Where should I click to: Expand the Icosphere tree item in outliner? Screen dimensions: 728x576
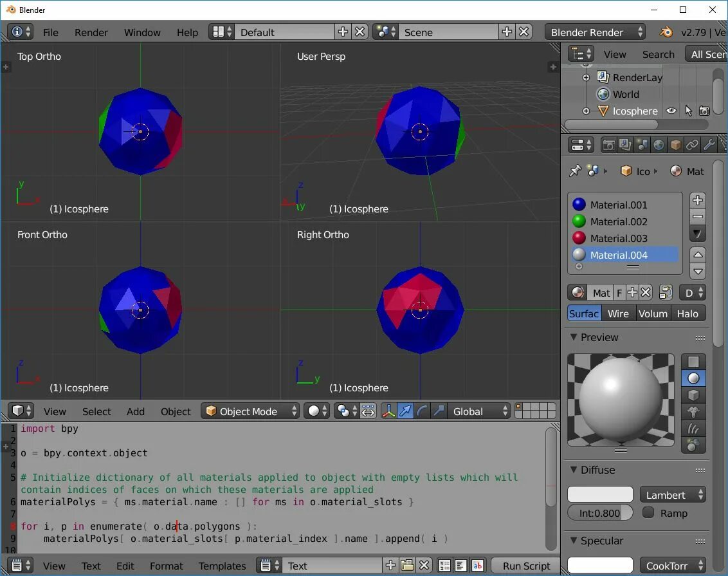(586, 111)
